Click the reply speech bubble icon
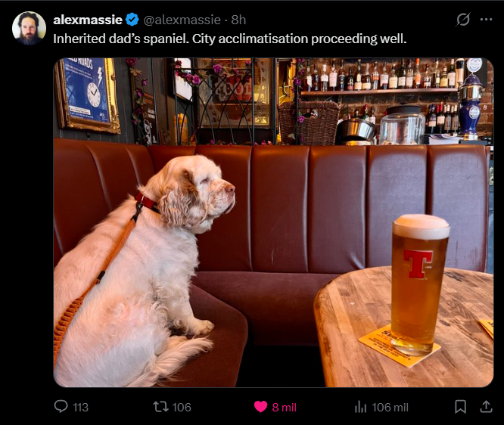 [61, 407]
